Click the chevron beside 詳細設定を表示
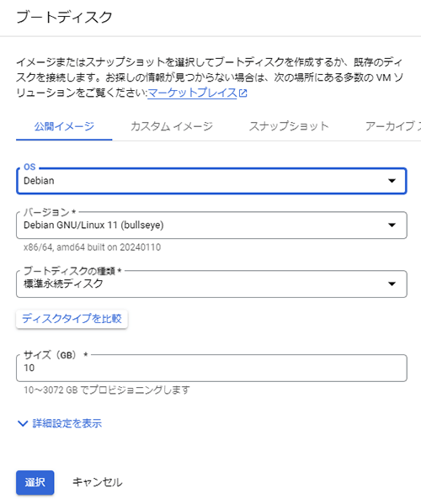The image size is (421, 504). tap(23, 423)
